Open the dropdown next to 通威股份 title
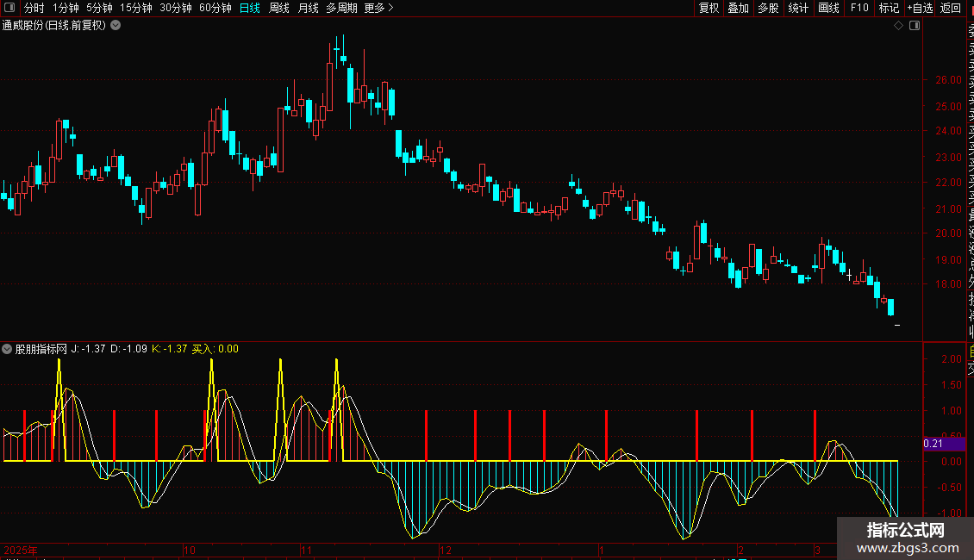Viewport: 974px width, 560px height. click(116, 26)
